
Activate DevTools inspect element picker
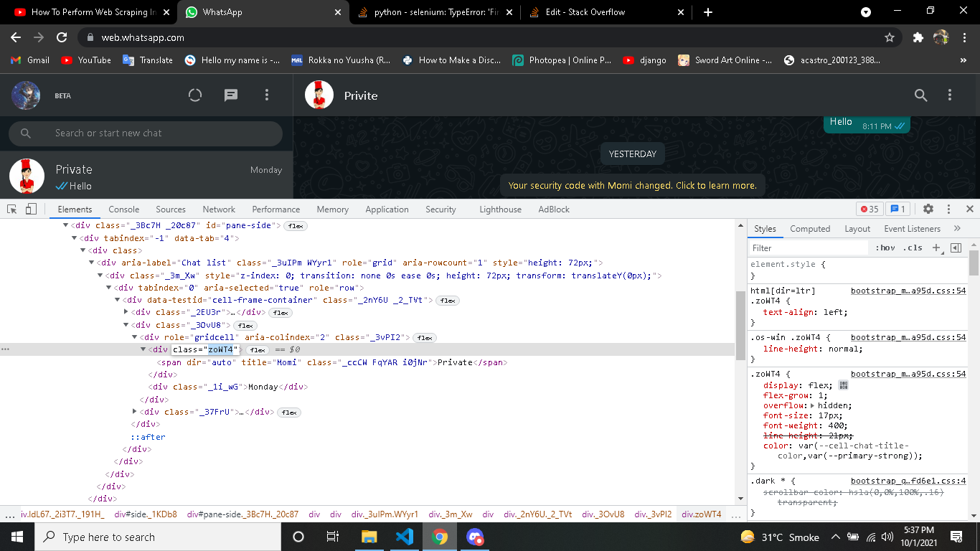(x=12, y=209)
